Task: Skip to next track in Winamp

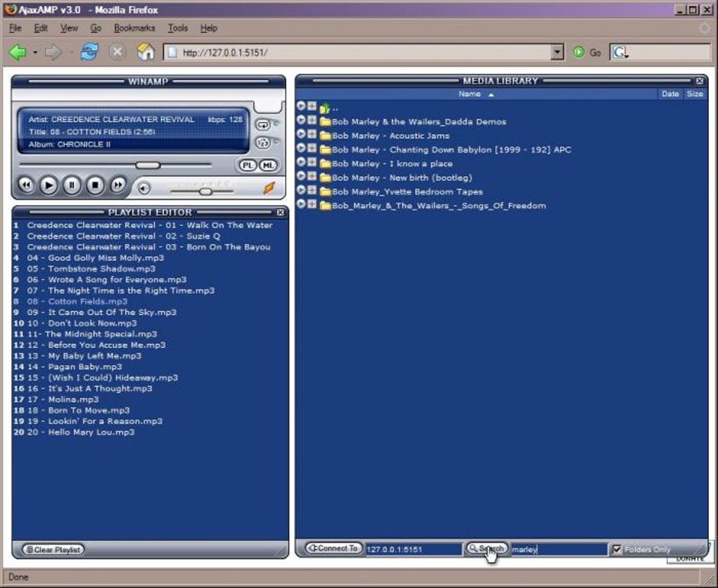Action: click(118, 185)
